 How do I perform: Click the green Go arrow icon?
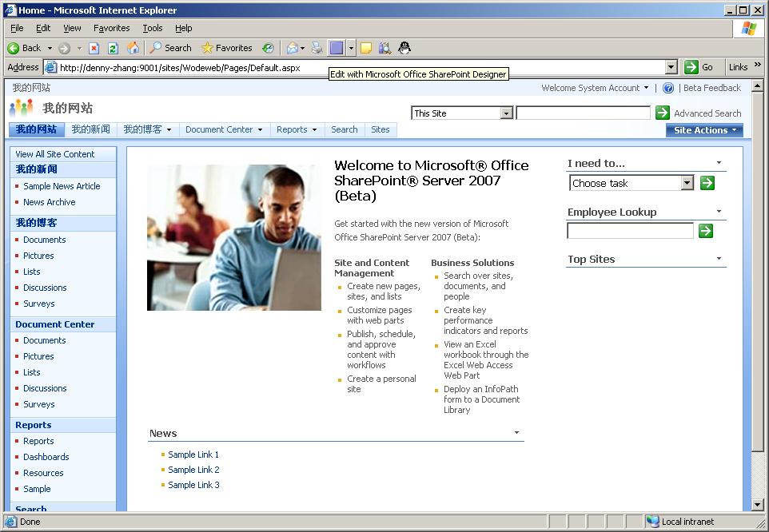pyautogui.click(x=691, y=67)
